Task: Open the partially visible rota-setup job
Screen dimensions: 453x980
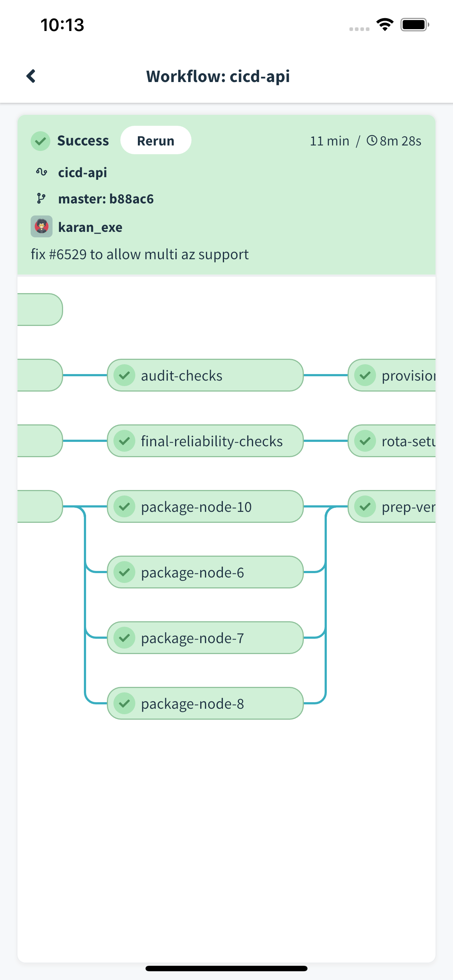Action: pyautogui.click(x=392, y=441)
